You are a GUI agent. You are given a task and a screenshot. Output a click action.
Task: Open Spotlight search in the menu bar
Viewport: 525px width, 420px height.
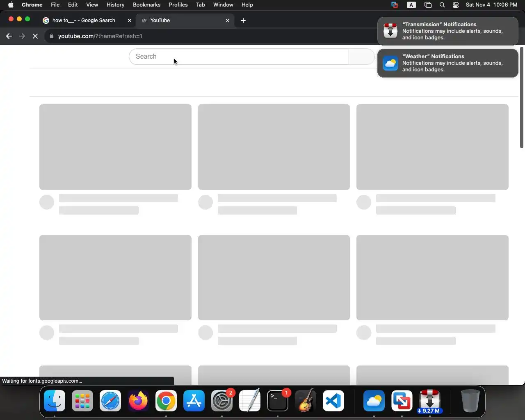[x=442, y=5]
